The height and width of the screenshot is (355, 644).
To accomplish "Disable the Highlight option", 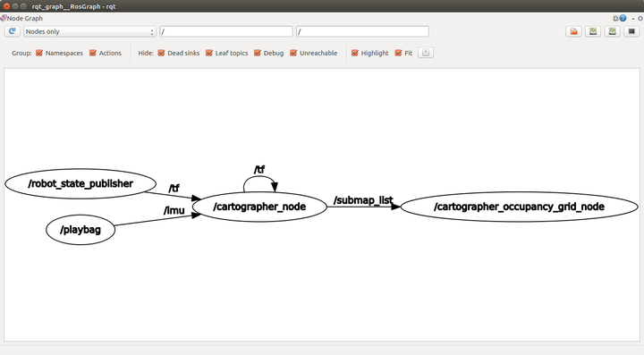I will point(355,53).
